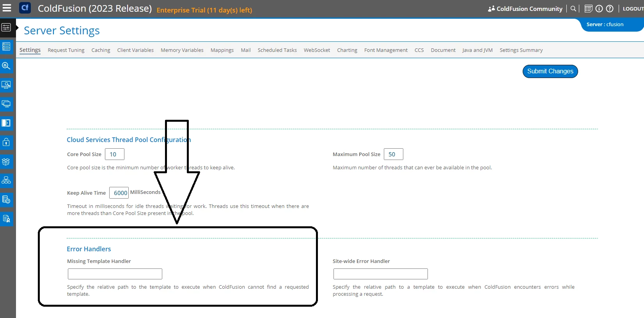The width and height of the screenshot is (644, 318).
Task: Open the hamburger menu in the top-left corner
Action: tap(7, 7)
